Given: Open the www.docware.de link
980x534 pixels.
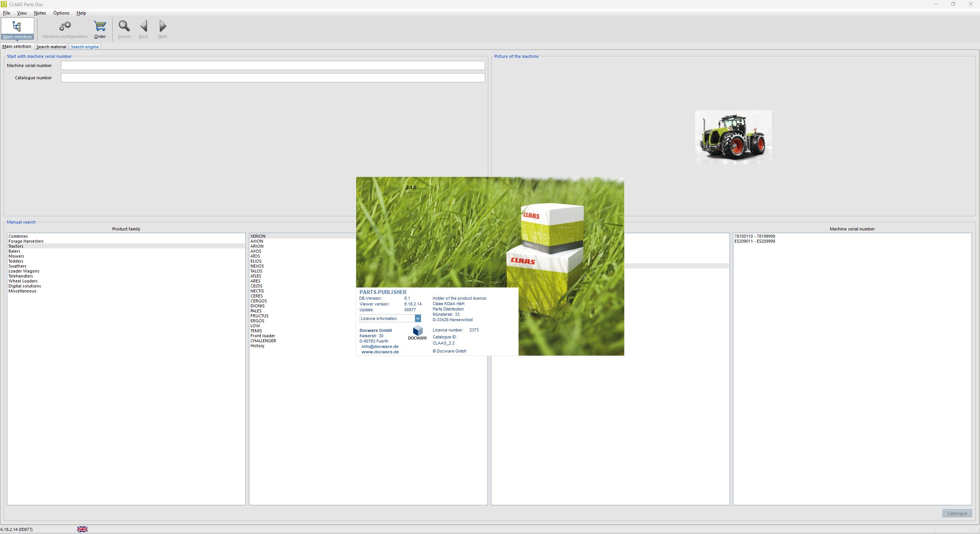Looking at the screenshot, I should (380, 352).
